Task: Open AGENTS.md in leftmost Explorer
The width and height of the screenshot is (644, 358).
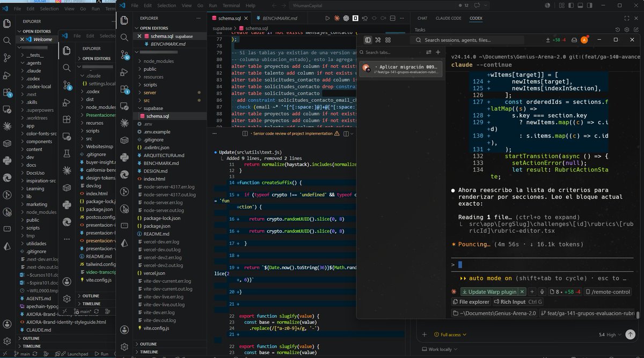Action: 38,299
